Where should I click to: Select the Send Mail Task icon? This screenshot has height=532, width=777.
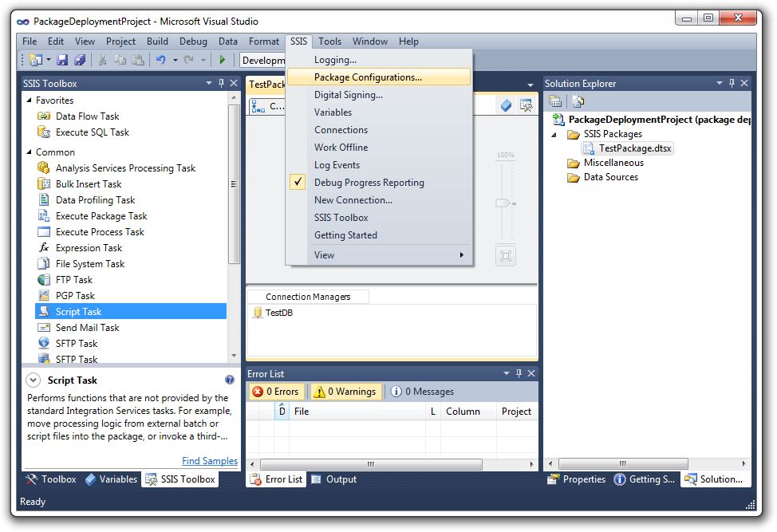click(44, 328)
